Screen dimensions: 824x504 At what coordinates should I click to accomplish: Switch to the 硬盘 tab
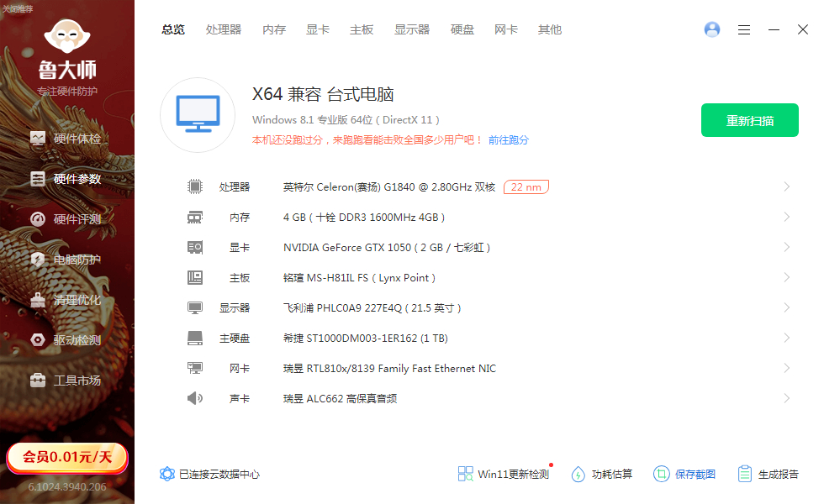coord(462,30)
